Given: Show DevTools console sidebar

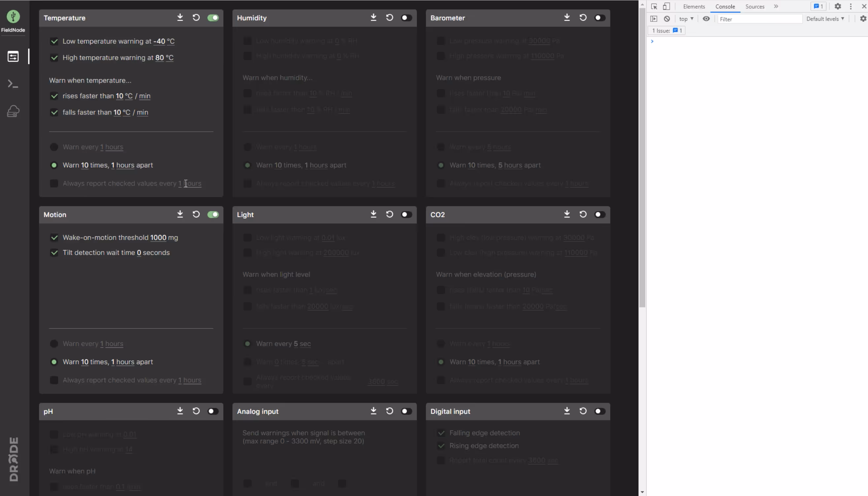Looking at the screenshot, I should [654, 19].
